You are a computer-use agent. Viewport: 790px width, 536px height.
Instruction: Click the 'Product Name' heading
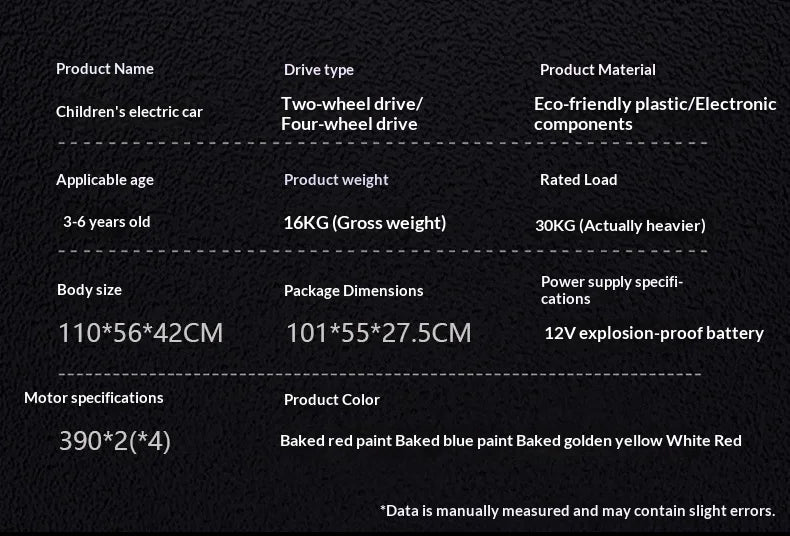point(105,69)
